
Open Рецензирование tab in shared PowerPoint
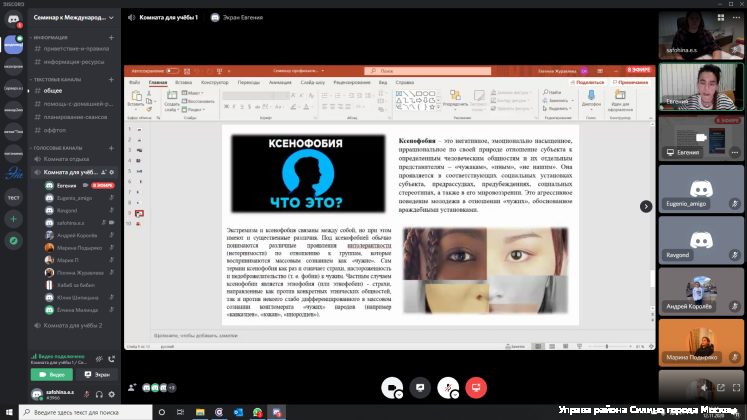352,82
